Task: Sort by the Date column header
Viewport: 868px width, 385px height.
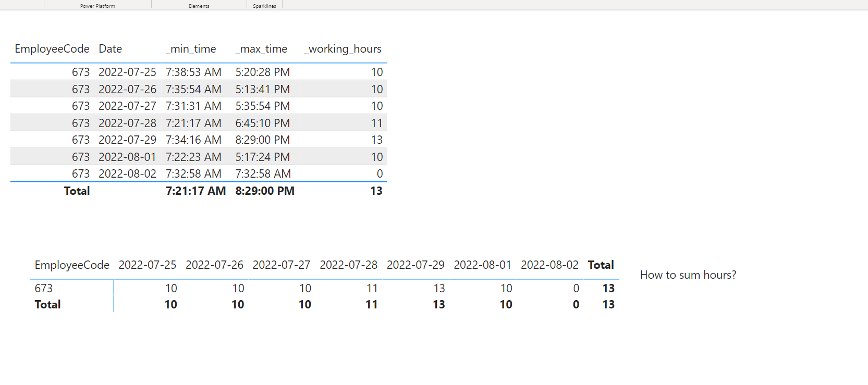Action: (x=110, y=49)
